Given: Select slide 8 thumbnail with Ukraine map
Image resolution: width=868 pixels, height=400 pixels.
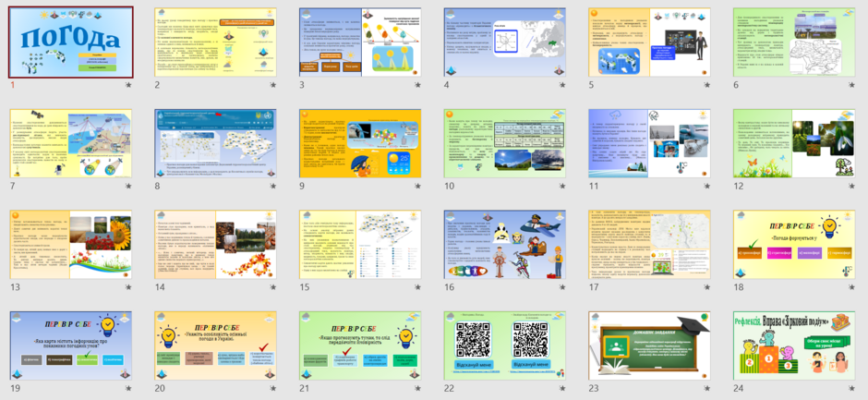Looking at the screenshot, I should [215, 143].
